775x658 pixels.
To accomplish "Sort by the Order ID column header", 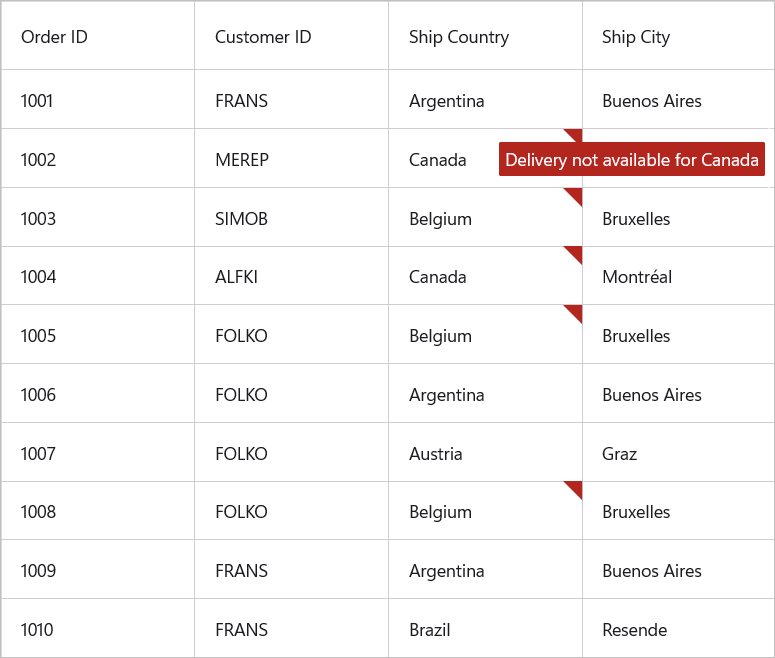I will point(54,37).
